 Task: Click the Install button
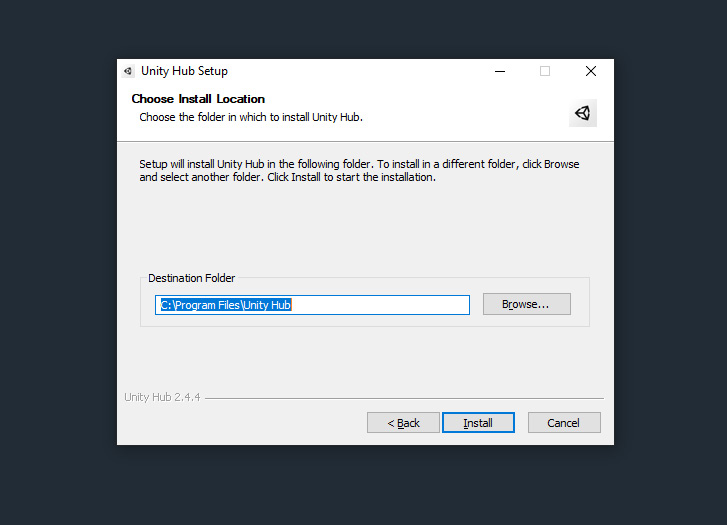point(478,423)
